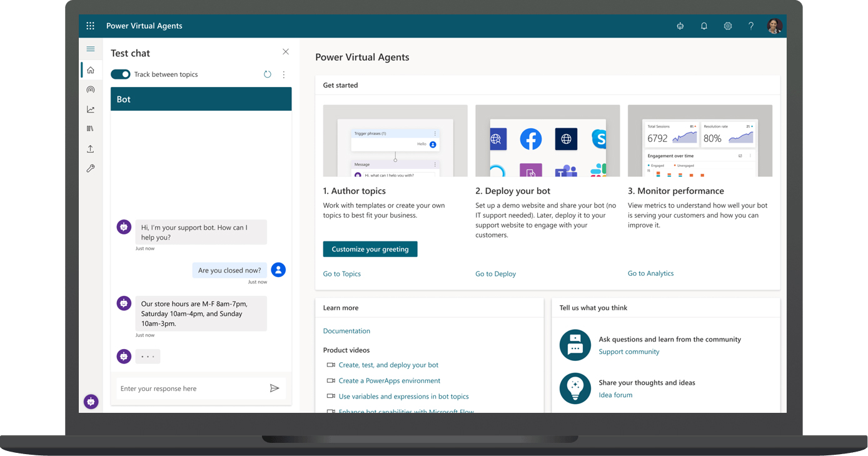Viewport: 868px width, 456px height.
Task: Open Manage wrench icon in sidebar
Action: point(91,168)
